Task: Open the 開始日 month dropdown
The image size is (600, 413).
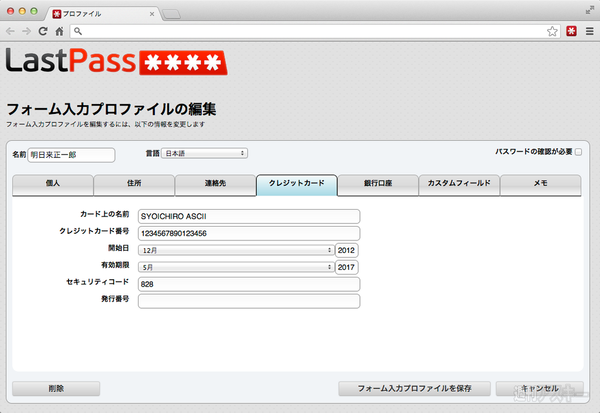Action: pos(236,250)
